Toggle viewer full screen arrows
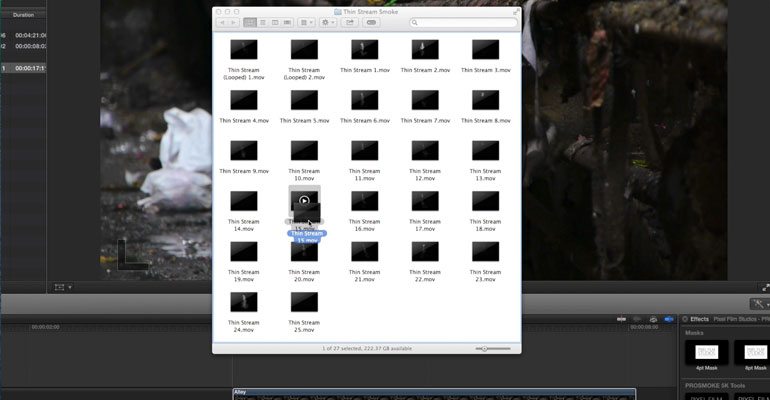770x400 pixels. (765, 288)
